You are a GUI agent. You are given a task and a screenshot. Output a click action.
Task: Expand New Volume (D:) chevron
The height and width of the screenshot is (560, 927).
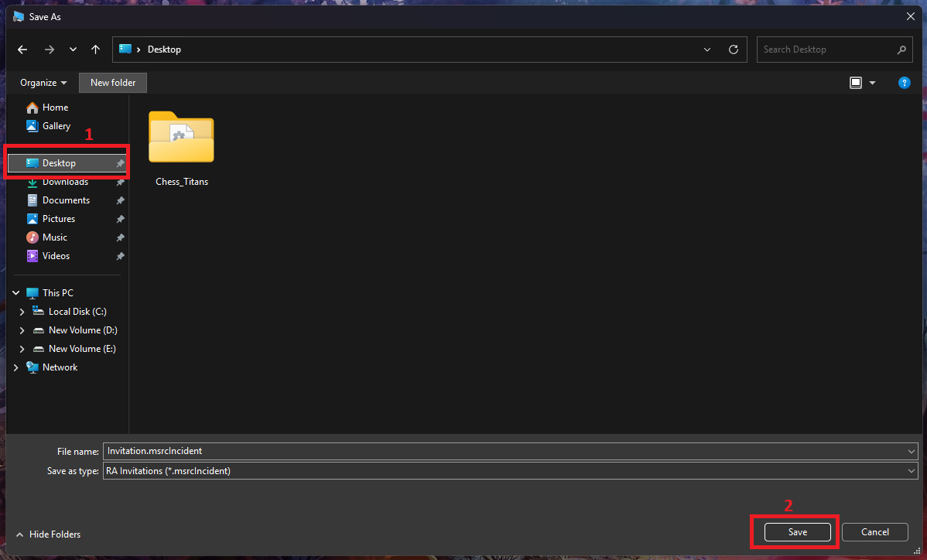click(x=22, y=330)
